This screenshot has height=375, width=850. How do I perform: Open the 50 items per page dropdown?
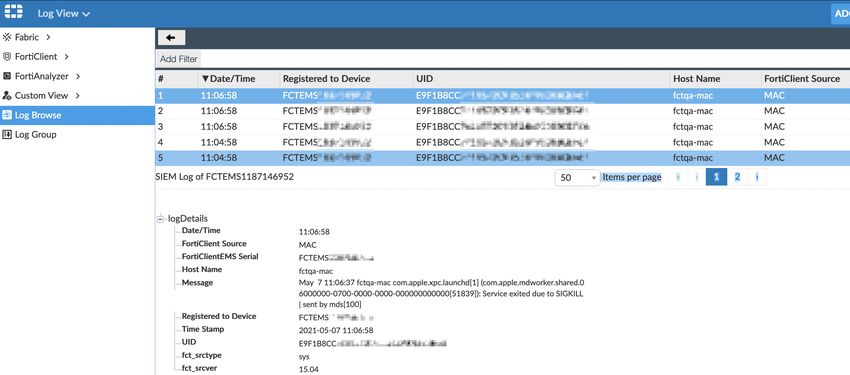pyautogui.click(x=577, y=177)
